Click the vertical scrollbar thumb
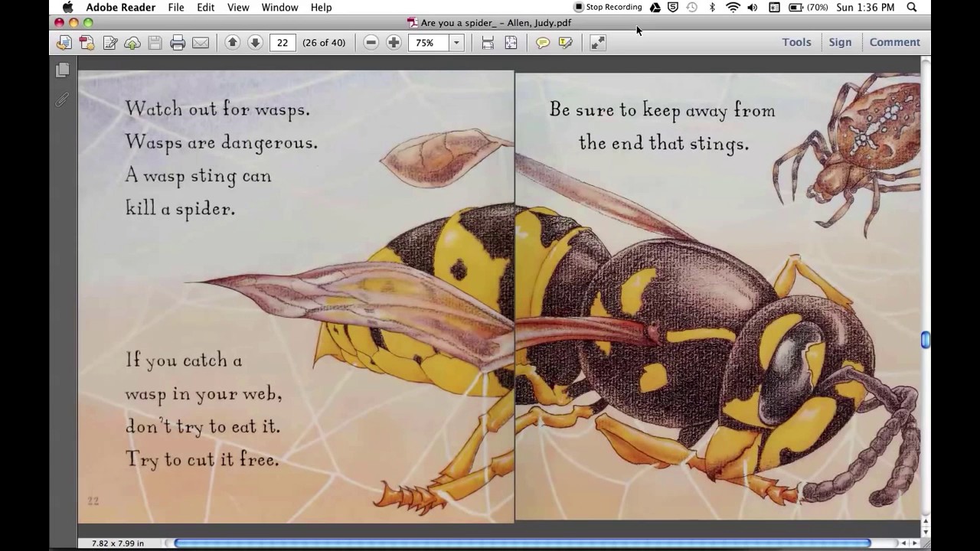This screenshot has width=980, height=551. pyautogui.click(x=925, y=340)
